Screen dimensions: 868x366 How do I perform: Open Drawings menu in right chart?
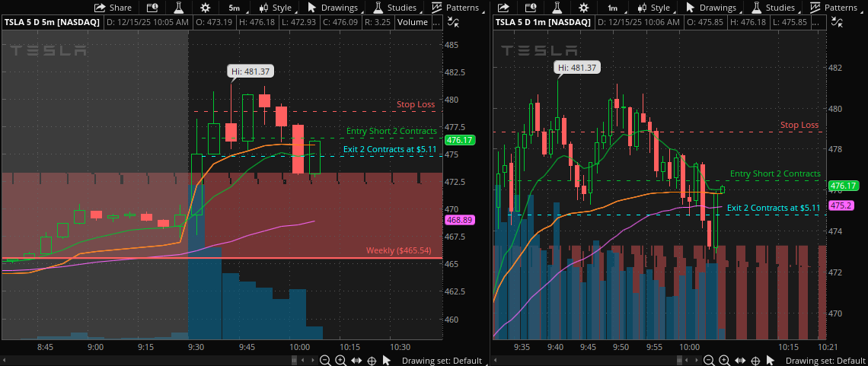(x=713, y=8)
